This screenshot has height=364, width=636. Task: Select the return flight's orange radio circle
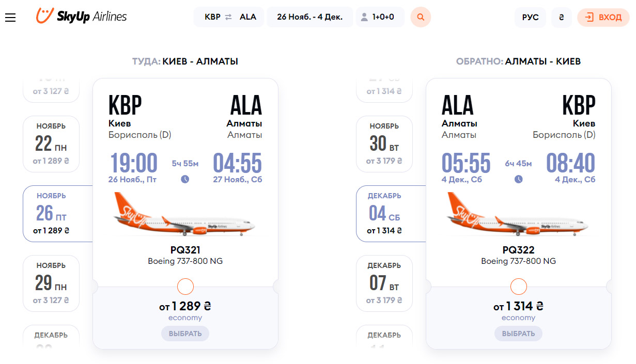click(518, 287)
